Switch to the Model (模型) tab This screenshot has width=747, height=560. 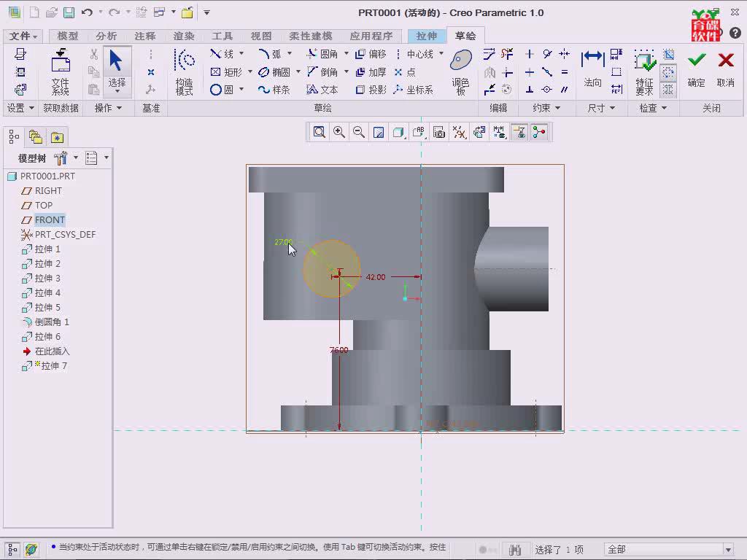[68, 36]
